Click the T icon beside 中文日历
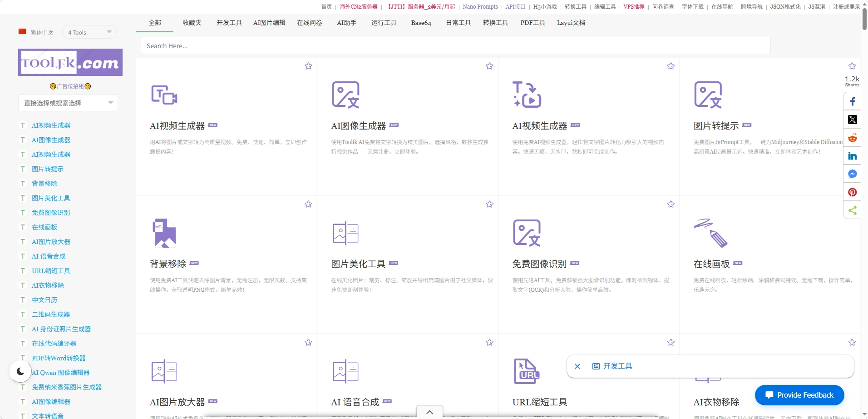The width and height of the screenshot is (868, 419). point(23,300)
